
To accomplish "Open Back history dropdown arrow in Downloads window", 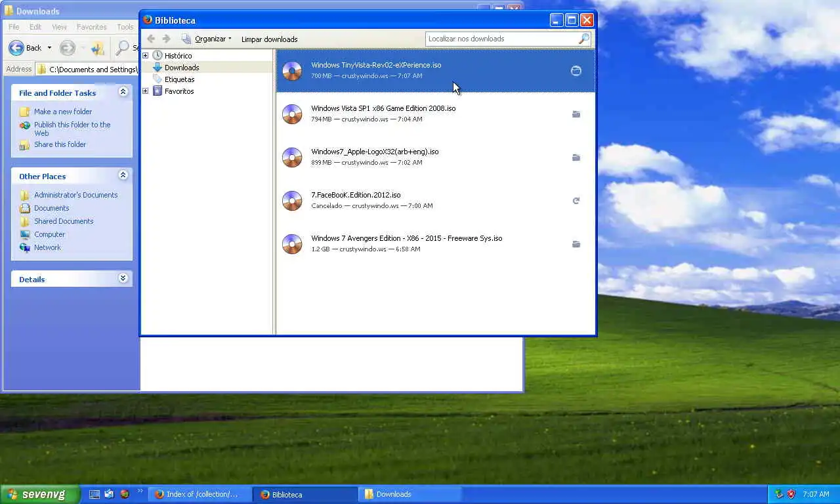I will coord(49,48).
